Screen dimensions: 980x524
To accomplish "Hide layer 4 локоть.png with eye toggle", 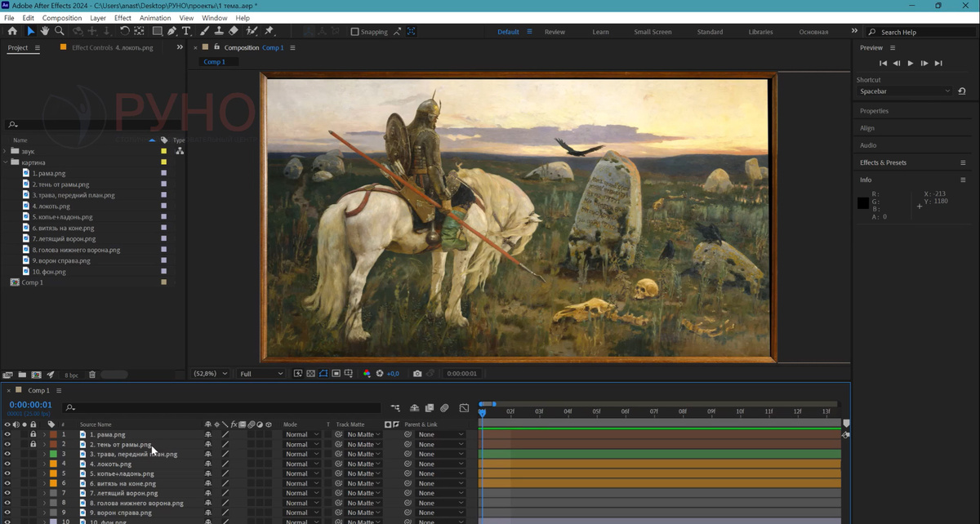I will tap(7, 464).
